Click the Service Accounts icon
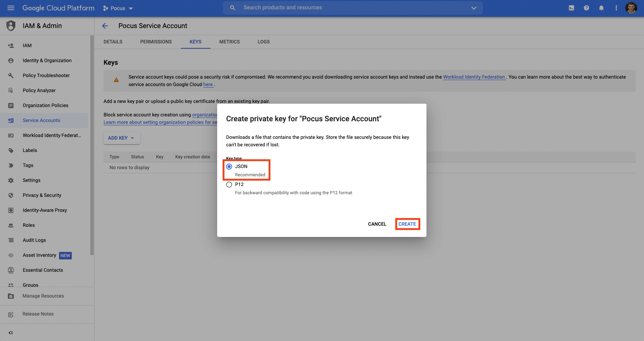644x341 pixels. point(11,121)
